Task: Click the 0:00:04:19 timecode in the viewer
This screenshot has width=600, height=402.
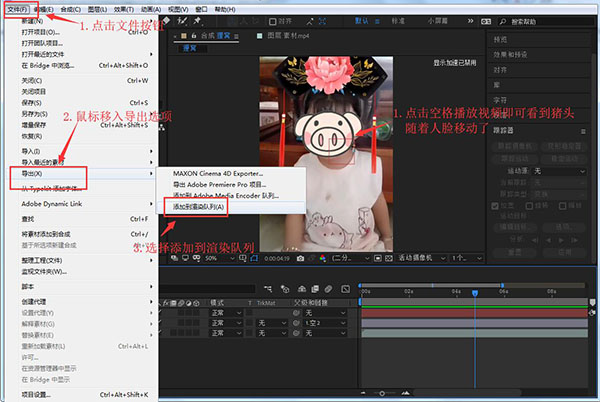Action: click(277, 259)
